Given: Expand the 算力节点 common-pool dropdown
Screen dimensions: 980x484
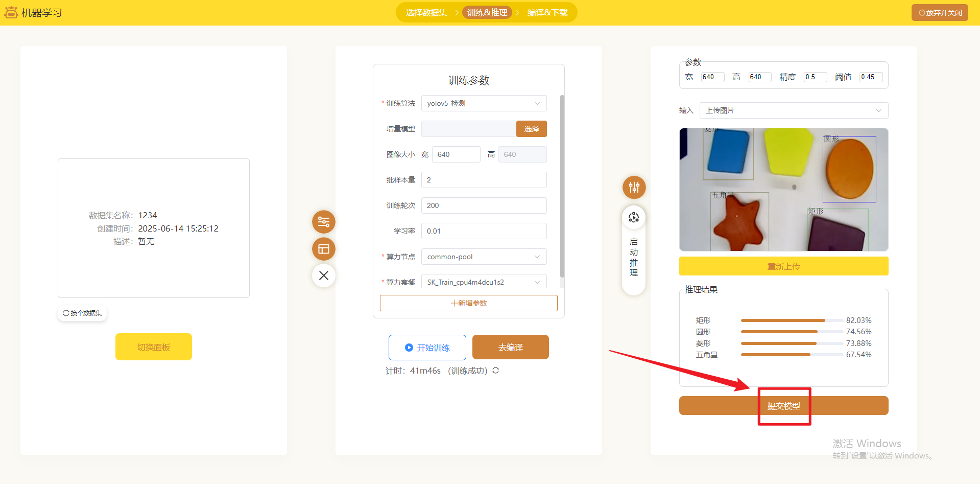Looking at the screenshot, I should [483, 257].
